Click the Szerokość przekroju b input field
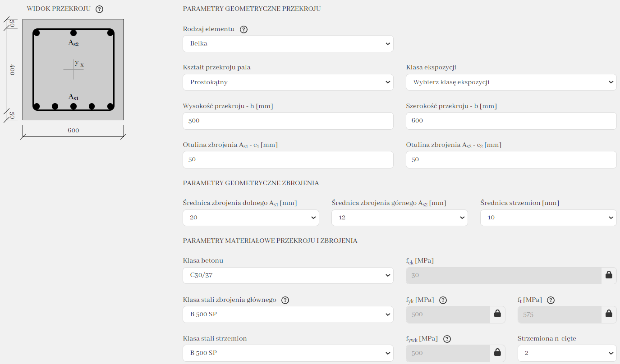The image size is (620, 364). click(x=511, y=121)
